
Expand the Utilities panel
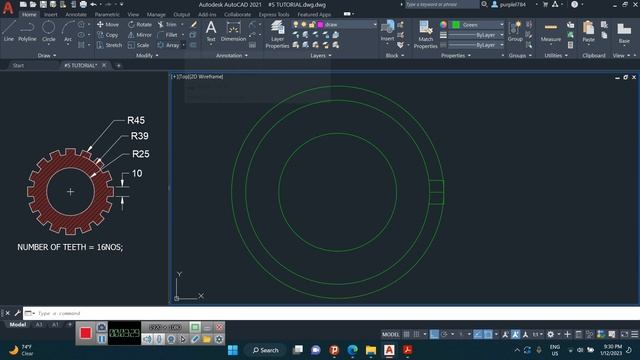click(556, 56)
